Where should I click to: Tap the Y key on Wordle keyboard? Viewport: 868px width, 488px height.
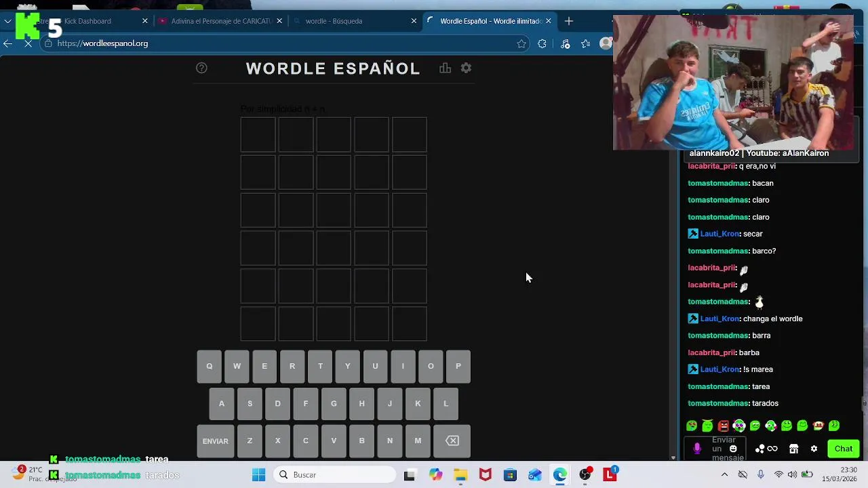(347, 366)
